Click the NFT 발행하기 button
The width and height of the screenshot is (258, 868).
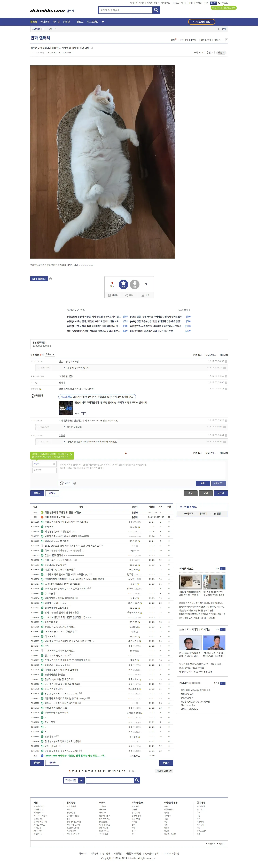(39, 279)
